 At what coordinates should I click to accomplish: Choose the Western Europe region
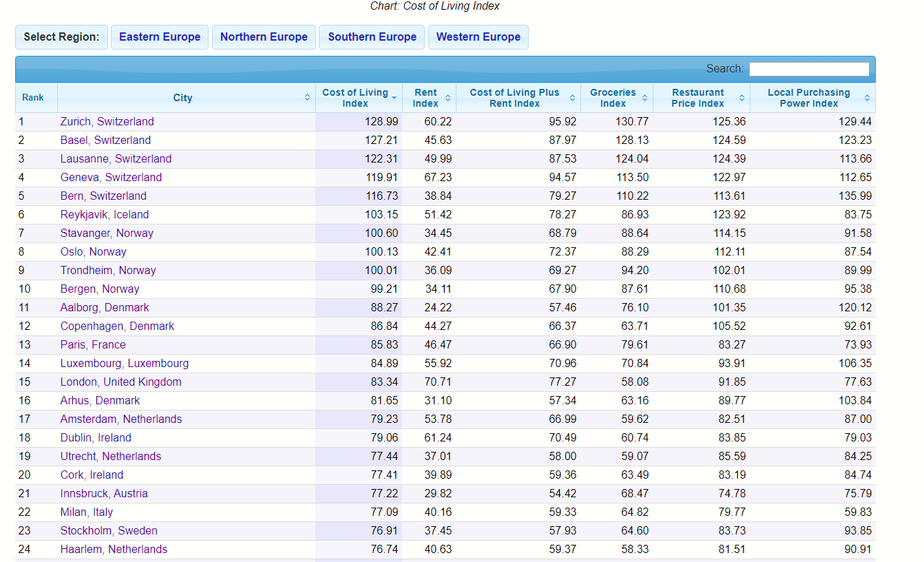[478, 37]
